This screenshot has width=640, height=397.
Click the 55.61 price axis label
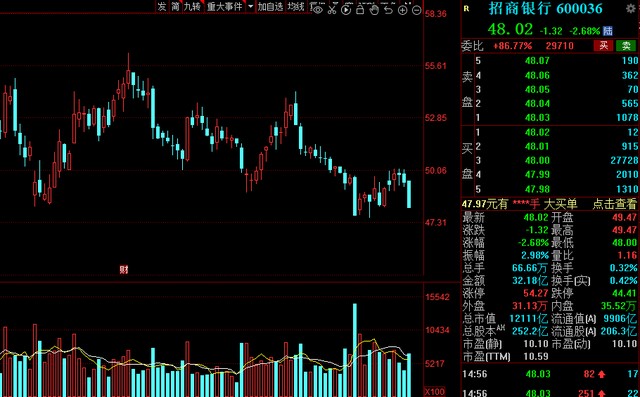(436, 66)
